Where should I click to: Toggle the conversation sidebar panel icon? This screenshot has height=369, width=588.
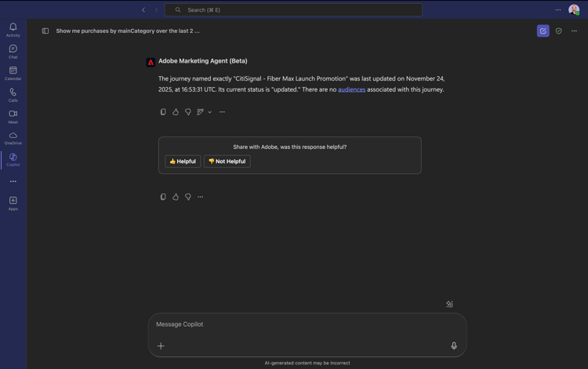coord(45,31)
